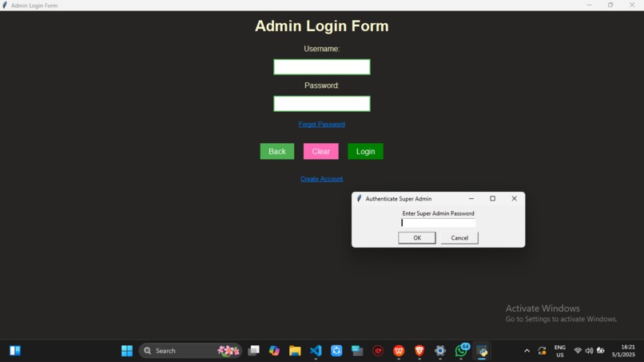Show hidden system tray icons
644x362 pixels.
[x=527, y=351]
